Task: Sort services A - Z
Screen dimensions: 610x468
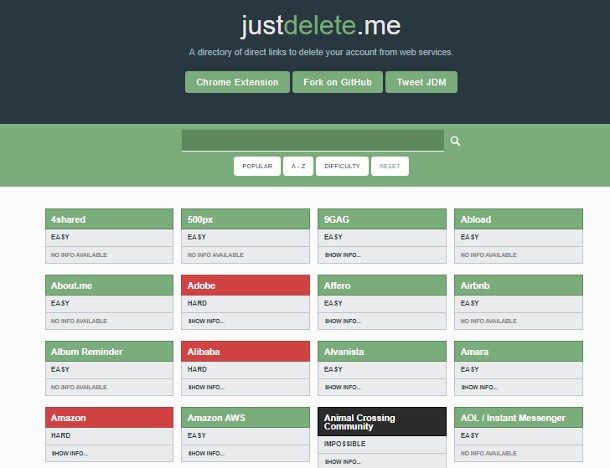Action: click(x=298, y=166)
